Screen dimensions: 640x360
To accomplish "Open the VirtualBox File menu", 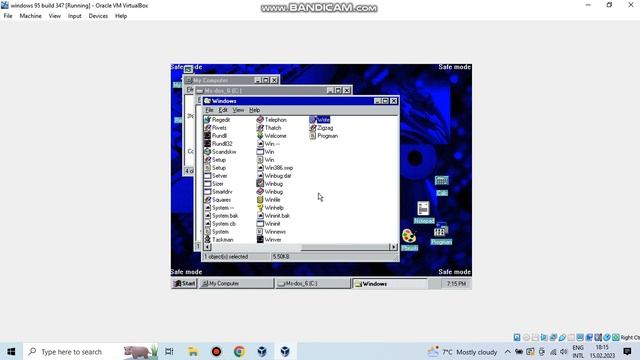I will 8,16.
